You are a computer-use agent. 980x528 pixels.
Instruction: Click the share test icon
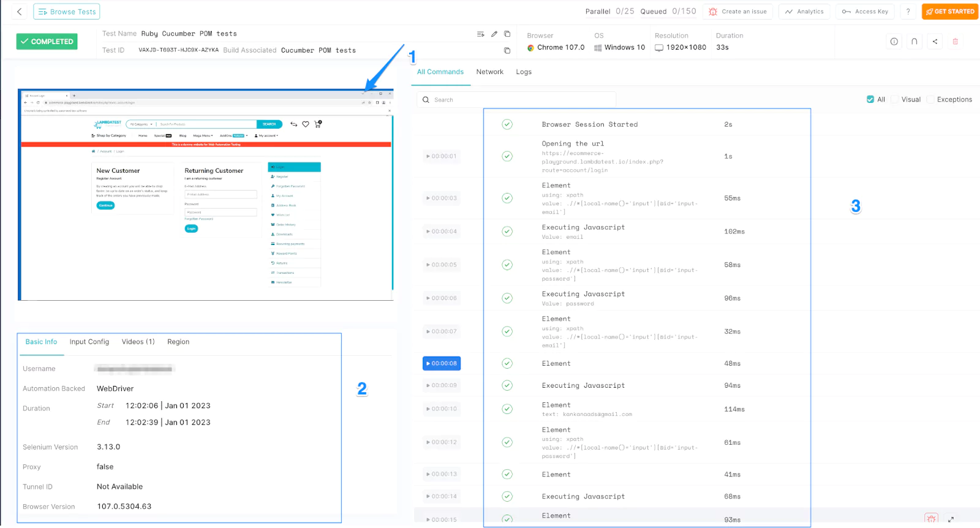pyautogui.click(x=935, y=42)
